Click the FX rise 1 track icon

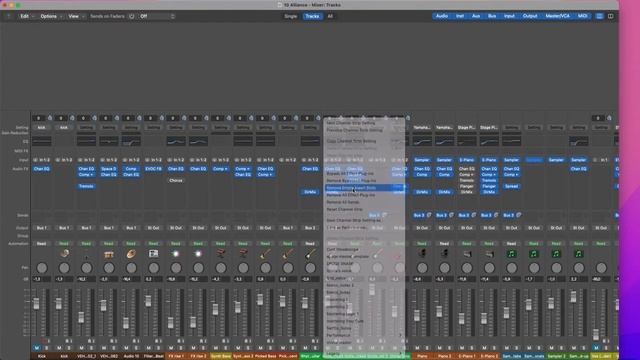click(x=176, y=253)
